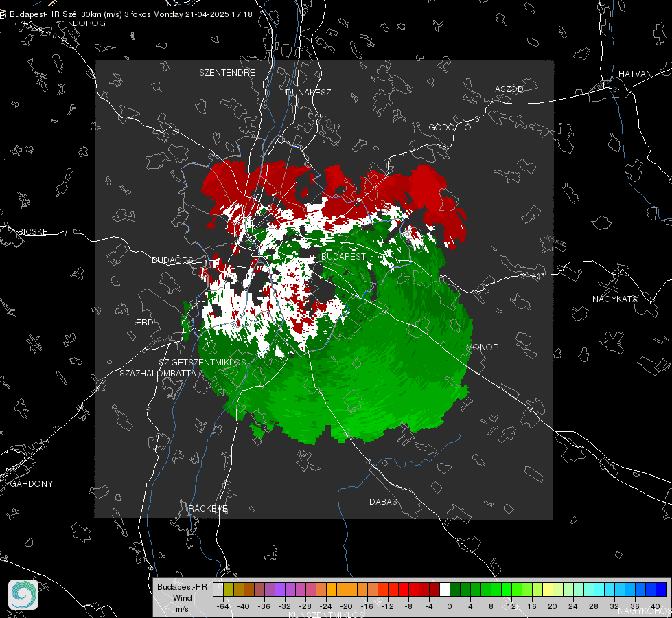Select the yellow swatch above 20
Image resolution: width=672 pixels, height=618 pixels.
548,589
